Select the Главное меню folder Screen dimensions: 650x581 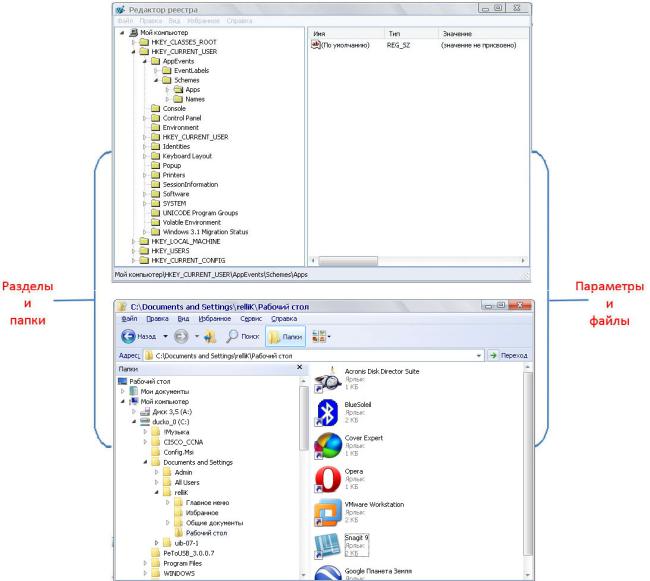[207, 503]
